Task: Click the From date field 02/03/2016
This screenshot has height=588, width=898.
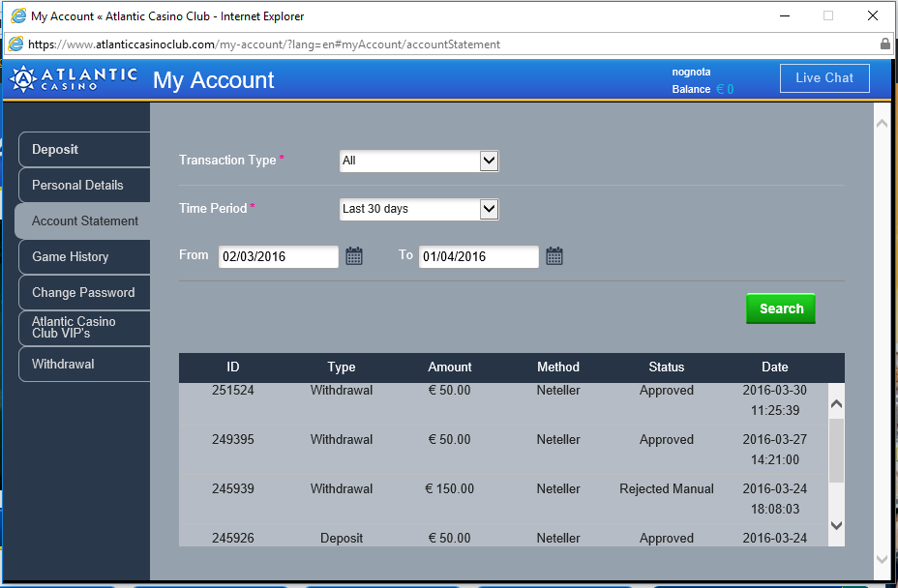Action: point(279,256)
